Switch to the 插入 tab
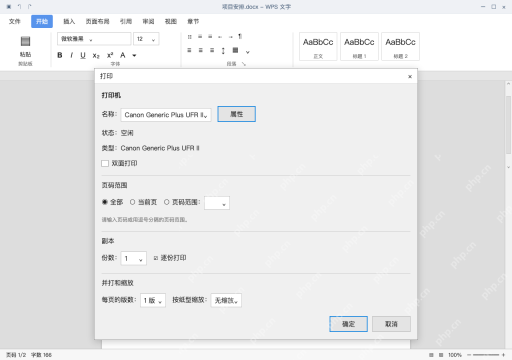This screenshot has width=512, height=360. (69, 22)
